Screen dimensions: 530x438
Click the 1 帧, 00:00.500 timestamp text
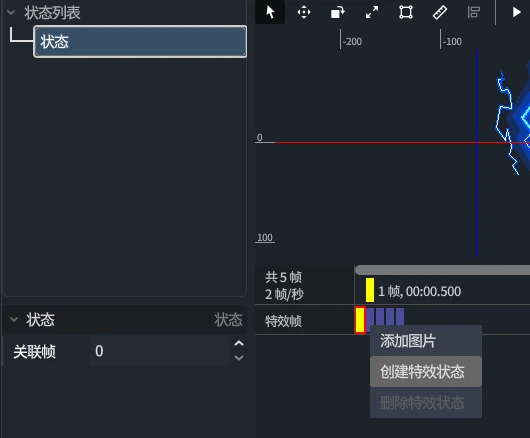419,291
